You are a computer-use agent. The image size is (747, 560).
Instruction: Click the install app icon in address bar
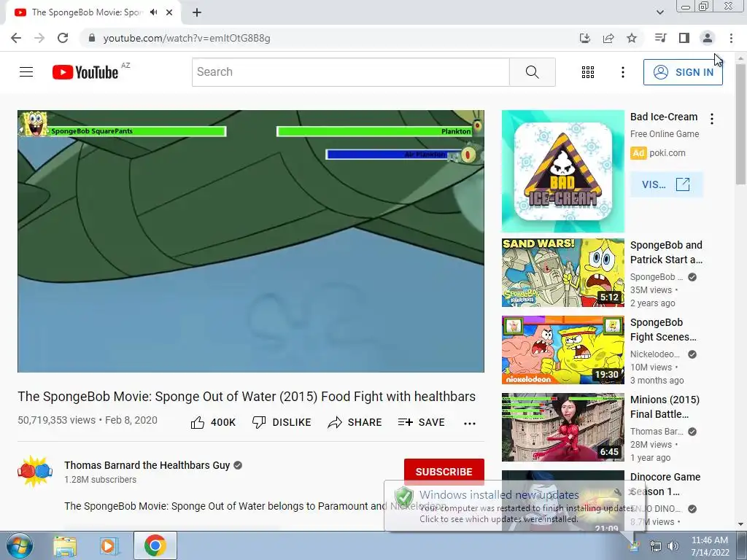pos(584,38)
